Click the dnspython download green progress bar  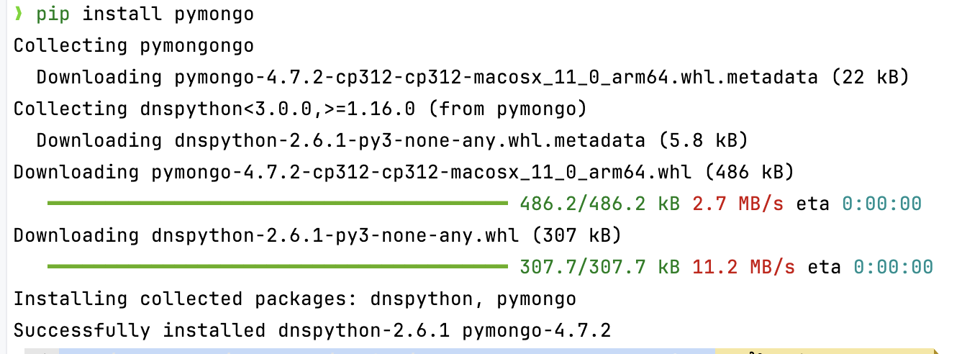click(278, 267)
